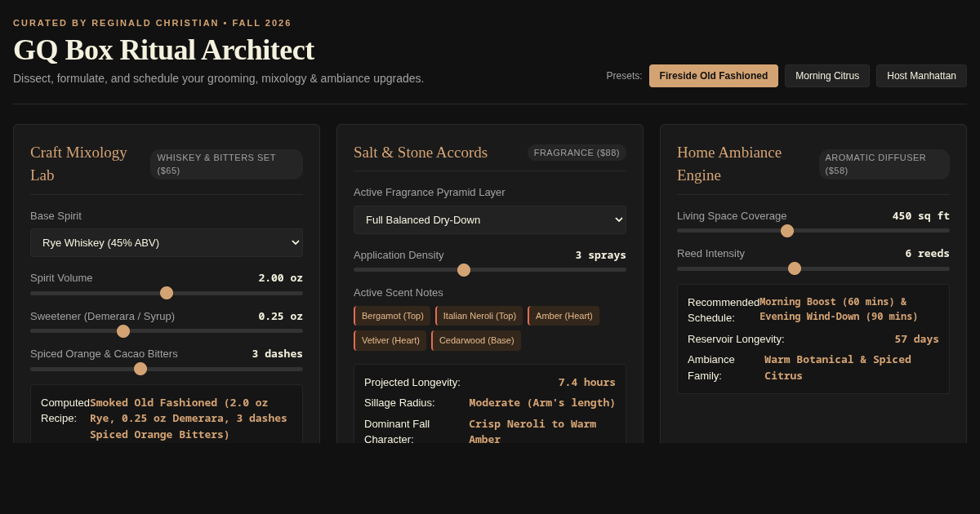Click the 2.00 oz spirit volume value
This screenshot has width=980, height=514.
(281, 278)
